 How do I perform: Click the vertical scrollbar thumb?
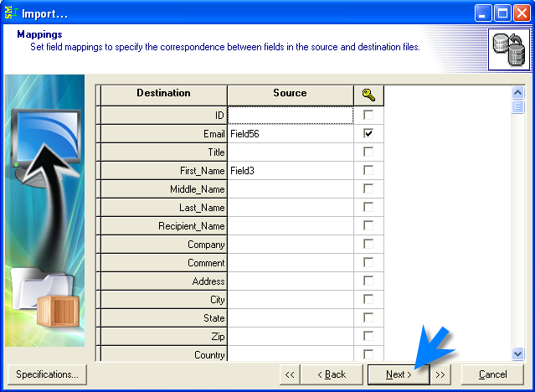517,106
